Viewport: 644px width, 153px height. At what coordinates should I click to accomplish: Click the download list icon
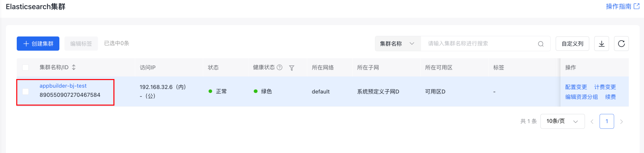tap(601, 44)
